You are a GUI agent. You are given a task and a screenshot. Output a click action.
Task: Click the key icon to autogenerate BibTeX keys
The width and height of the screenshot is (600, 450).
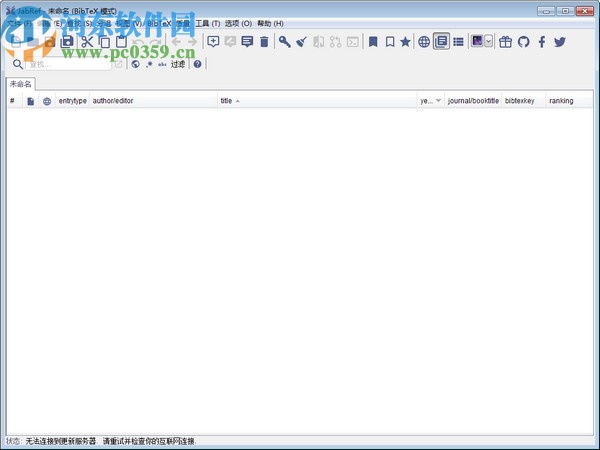(284, 41)
